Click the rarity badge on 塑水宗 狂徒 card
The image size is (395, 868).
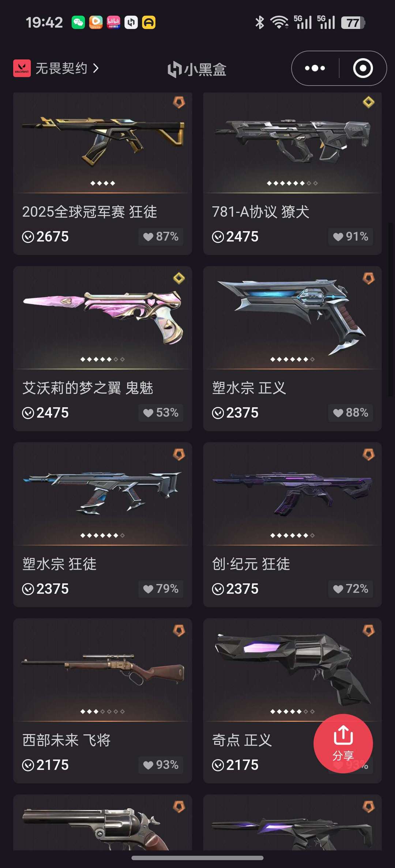tap(179, 455)
